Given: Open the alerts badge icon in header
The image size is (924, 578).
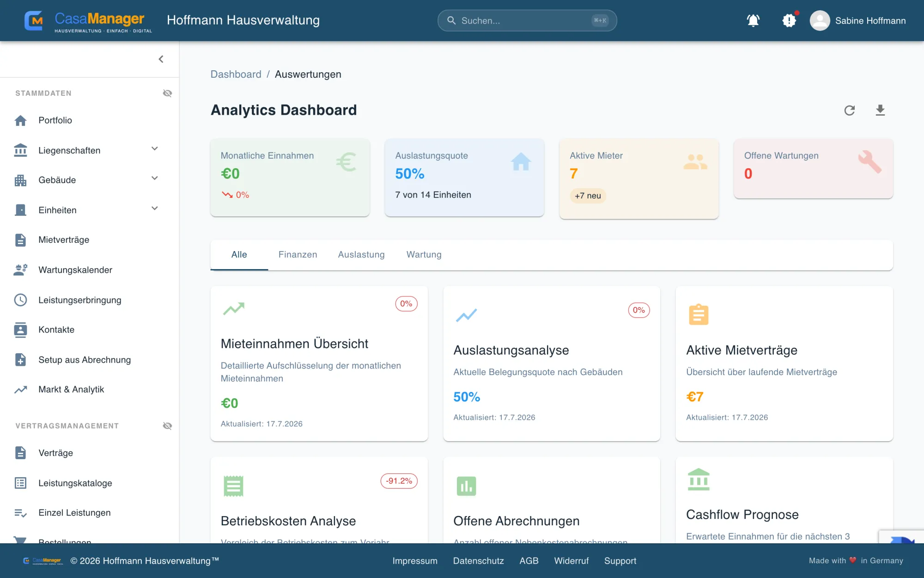Looking at the screenshot, I should [789, 20].
